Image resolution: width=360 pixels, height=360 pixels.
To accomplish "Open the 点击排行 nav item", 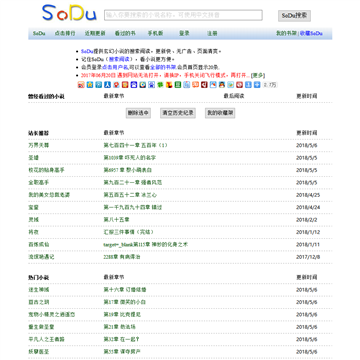I will point(65,33).
